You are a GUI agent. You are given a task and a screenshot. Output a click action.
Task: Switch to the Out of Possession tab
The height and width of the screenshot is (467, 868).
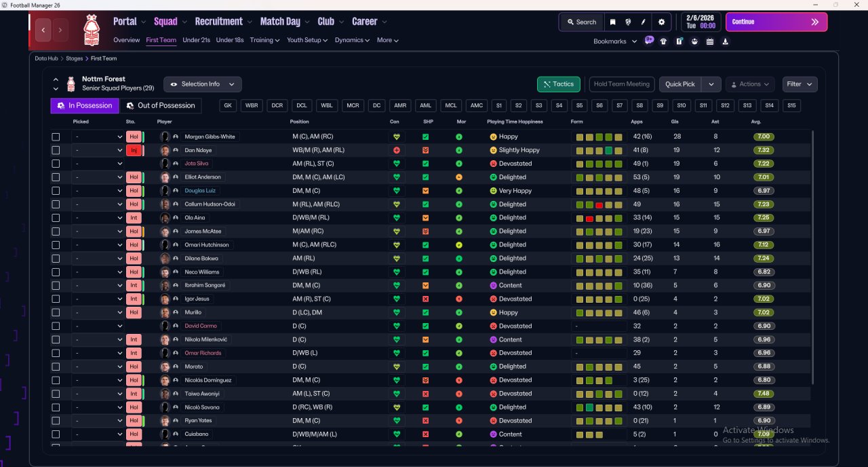[x=161, y=106]
